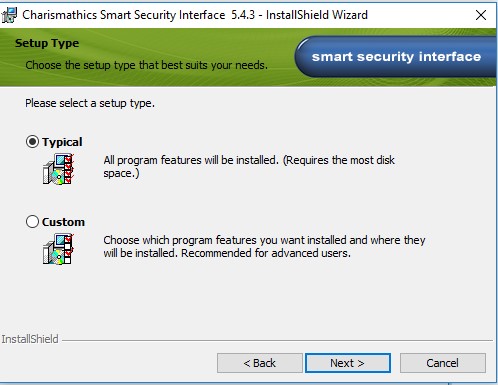Viewport: 498px width, 385px height.
Task: Select the Custom setup radio button
Action: (32, 222)
